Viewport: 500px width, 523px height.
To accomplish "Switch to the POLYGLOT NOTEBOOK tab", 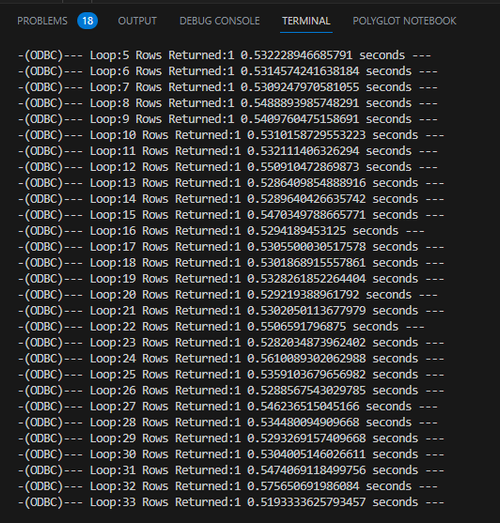I will pyautogui.click(x=404, y=21).
